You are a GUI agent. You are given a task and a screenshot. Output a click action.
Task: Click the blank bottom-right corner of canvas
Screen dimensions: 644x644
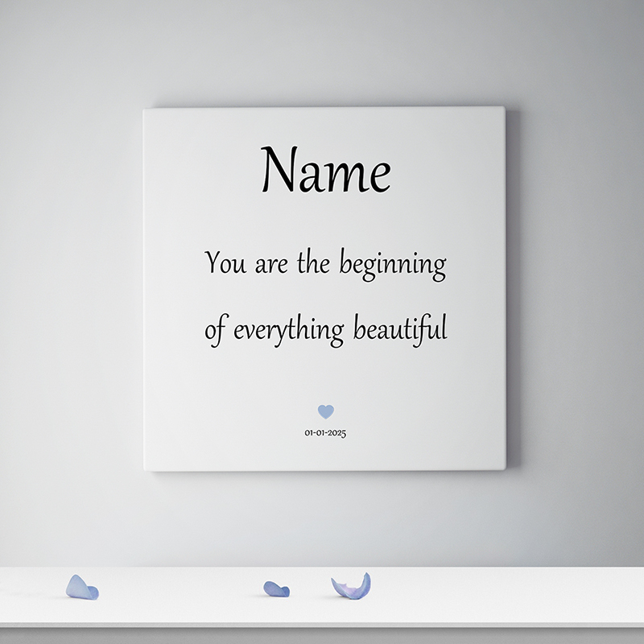pos(483,449)
